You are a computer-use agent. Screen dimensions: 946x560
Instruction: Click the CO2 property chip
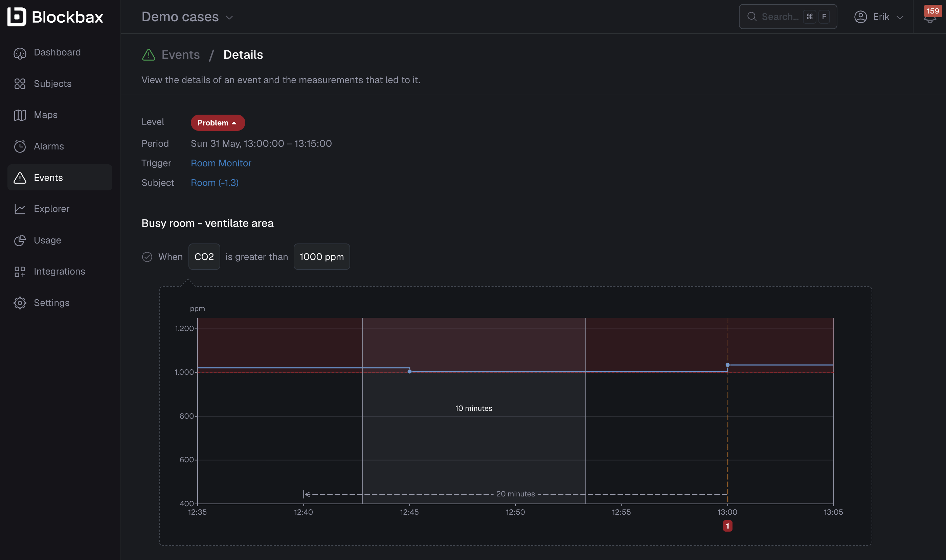coord(204,257)
